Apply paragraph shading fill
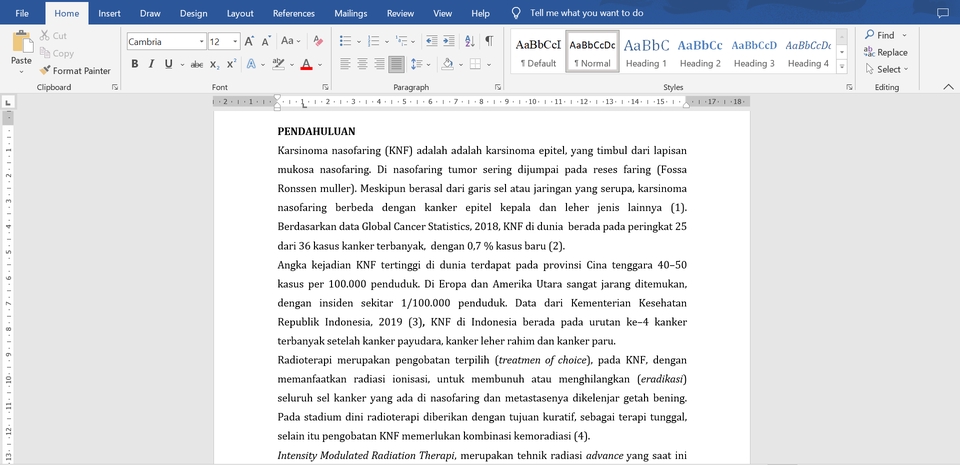 pyautogui.click(x=448, y=64)
